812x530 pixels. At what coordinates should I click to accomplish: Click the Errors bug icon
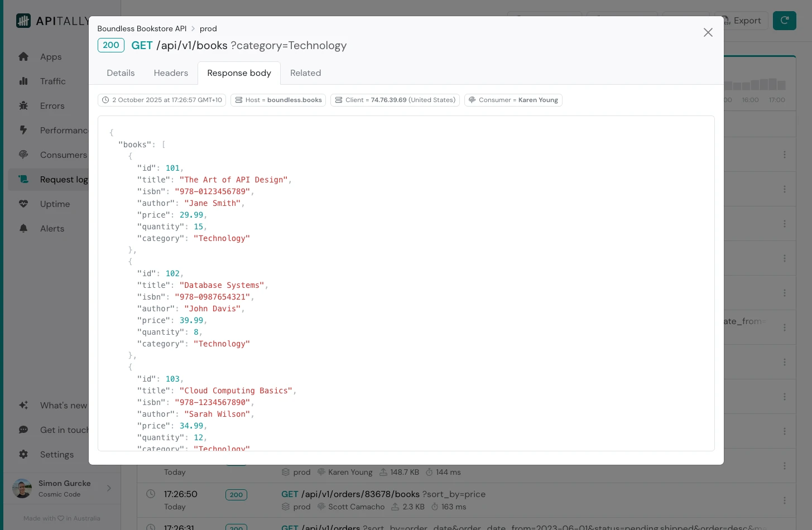tap(23, 105)
